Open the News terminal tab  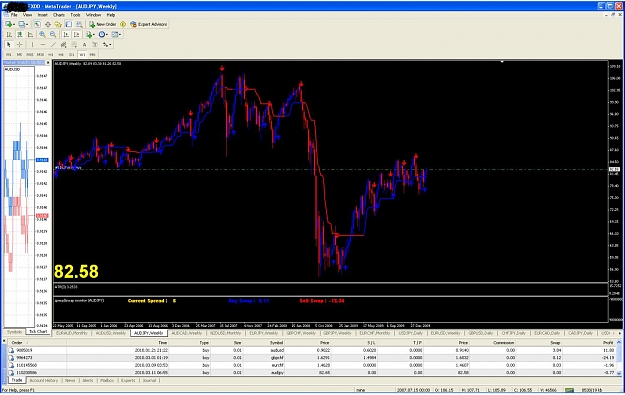click(70, 380)
